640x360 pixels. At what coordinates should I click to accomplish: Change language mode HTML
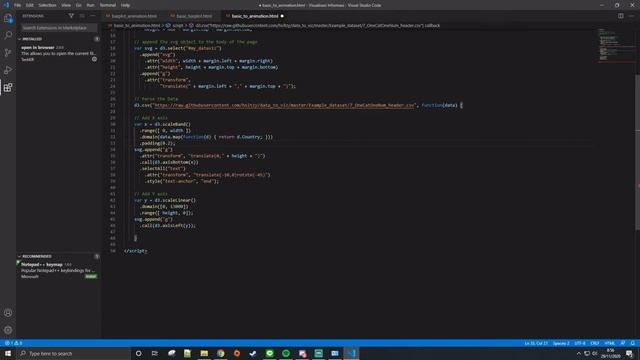[609, 343]
